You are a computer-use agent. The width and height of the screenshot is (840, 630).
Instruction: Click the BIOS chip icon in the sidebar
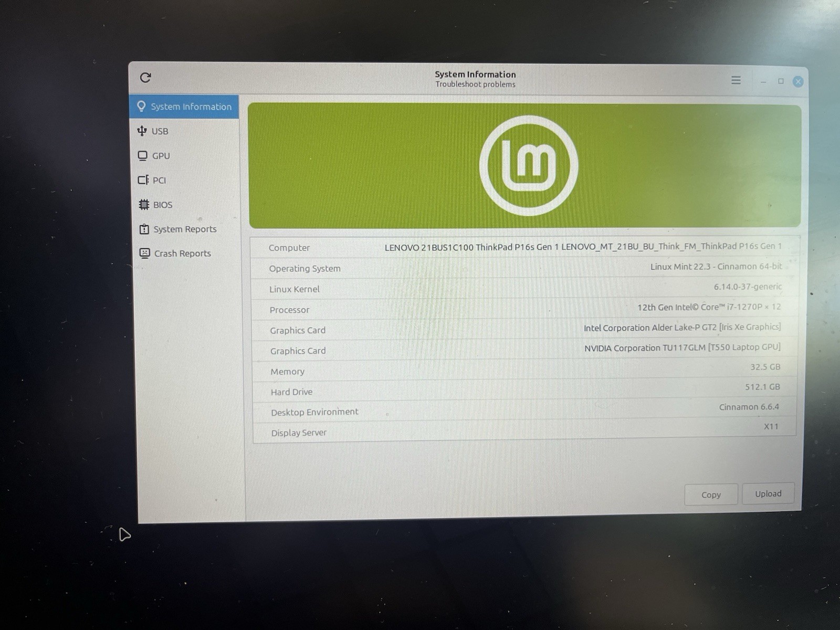(144, 205)
